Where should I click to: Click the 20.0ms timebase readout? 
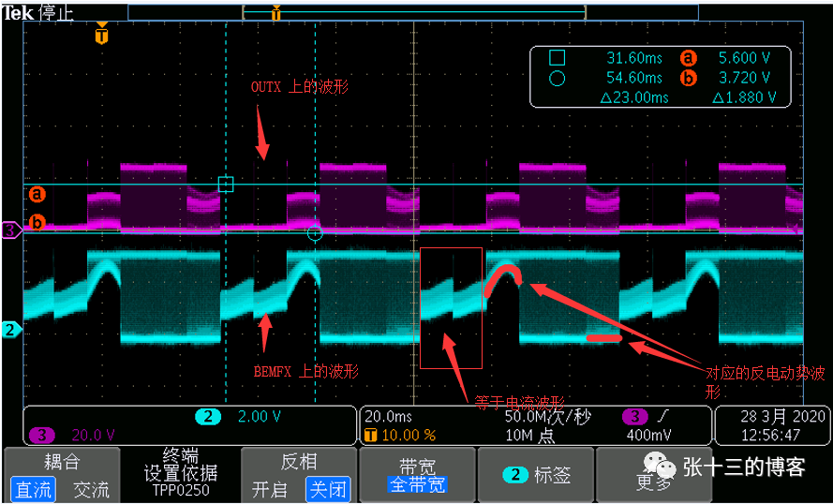388,416
